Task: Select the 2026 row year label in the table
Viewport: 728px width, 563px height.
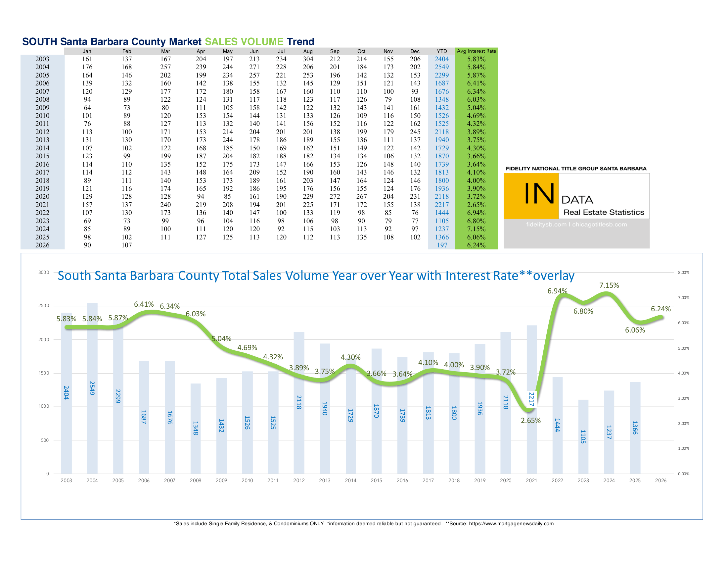Action: point(42,245)
